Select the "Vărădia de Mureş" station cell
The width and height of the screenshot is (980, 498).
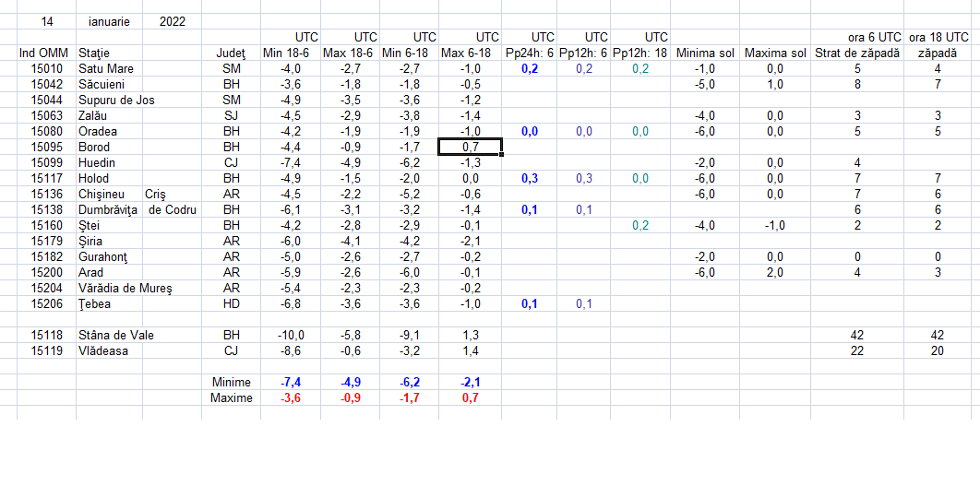(125, 288)
